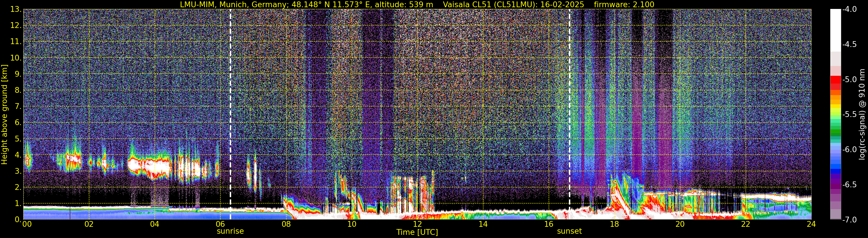The width and height of the screenshot is (868, 238).
Task: Click the 'sunset' label below the time axis
Action: coord(569,231)
